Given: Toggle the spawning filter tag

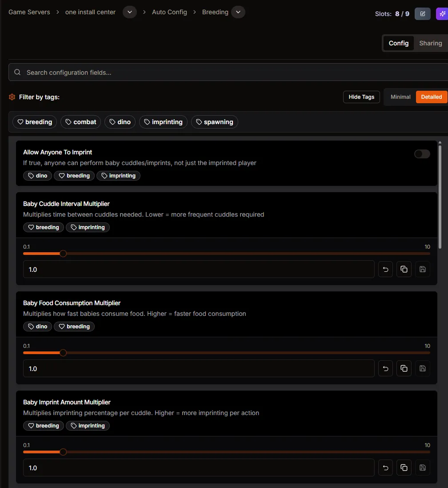Looking at the screenshot, I should 215,121.
